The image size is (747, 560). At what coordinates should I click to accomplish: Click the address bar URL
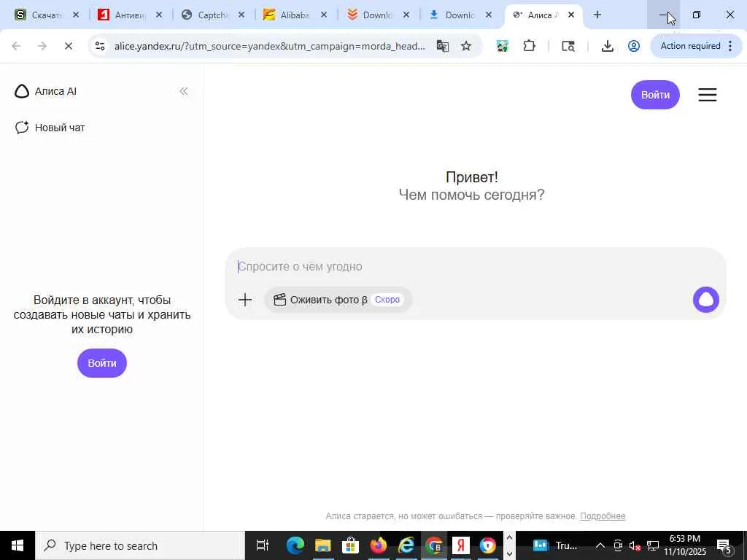[x=269, y=46]
